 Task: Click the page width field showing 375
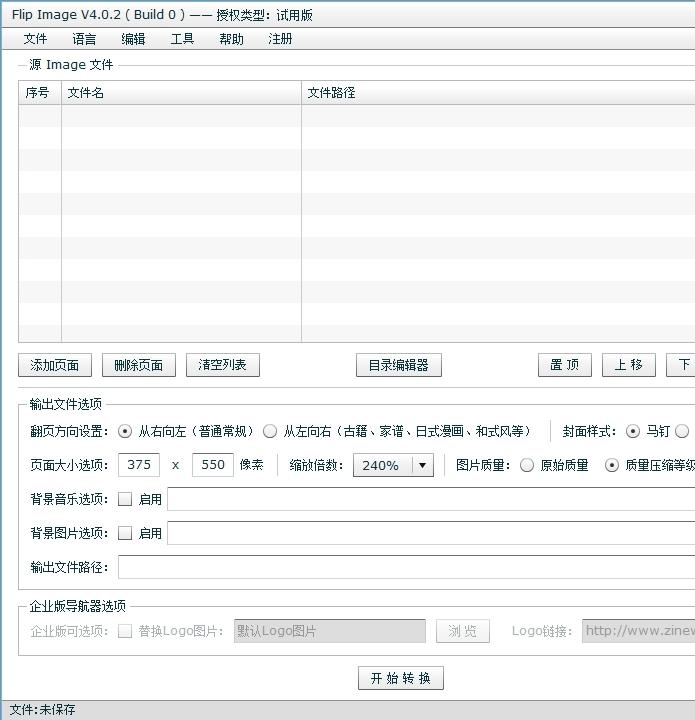pyautogui.click(x=139, y=465)
